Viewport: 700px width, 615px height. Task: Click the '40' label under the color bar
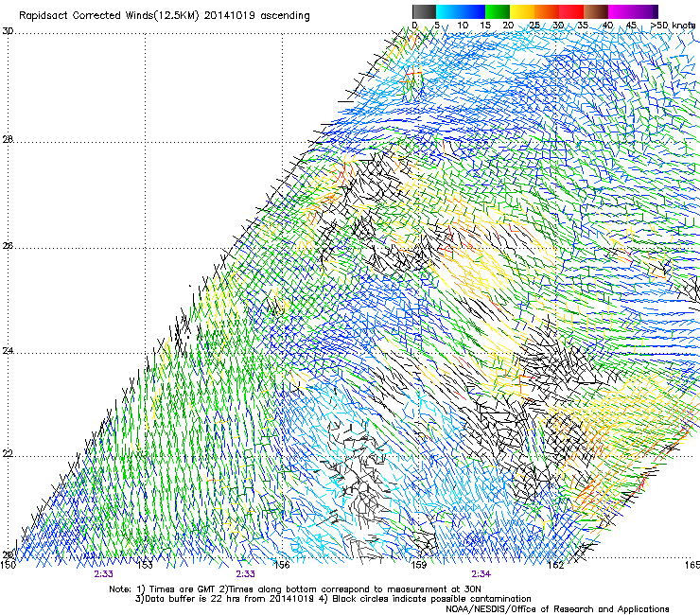[x=607, y=26]
